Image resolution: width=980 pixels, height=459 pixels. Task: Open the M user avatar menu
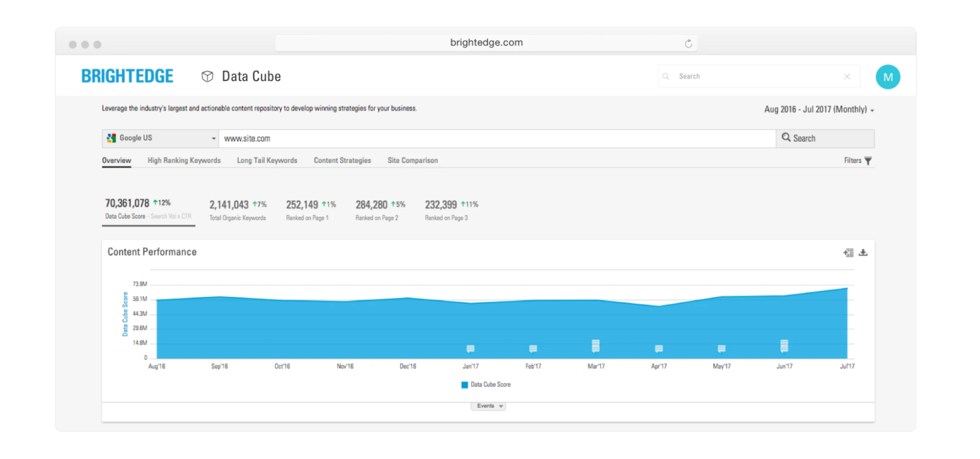tap(888, 76)
